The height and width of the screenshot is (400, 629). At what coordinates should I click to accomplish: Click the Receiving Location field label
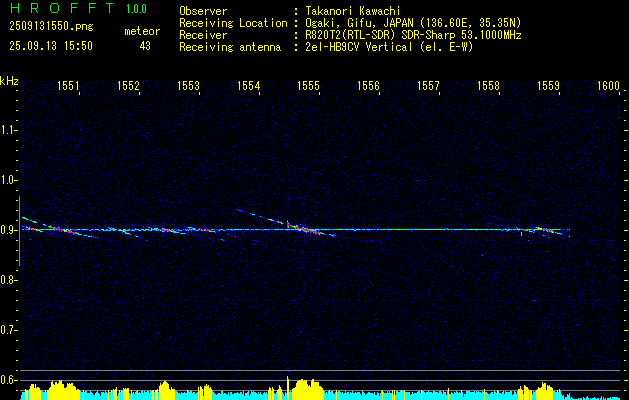233,23
